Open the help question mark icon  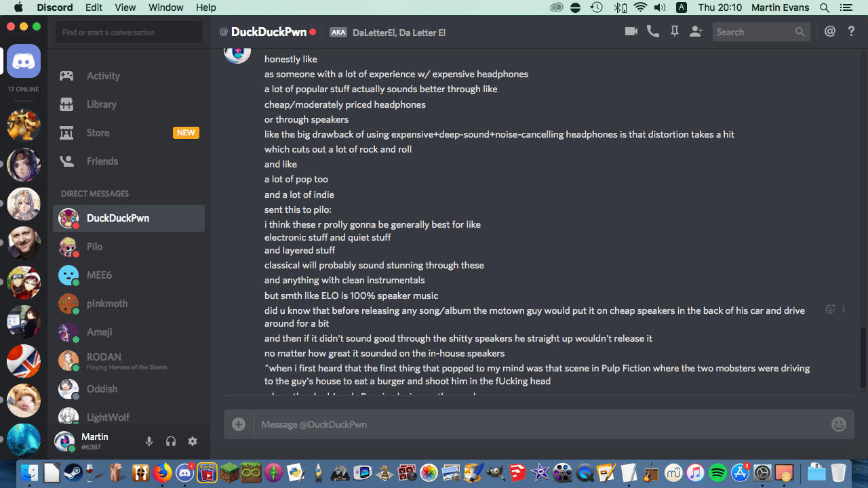click(x=852, y=31)
